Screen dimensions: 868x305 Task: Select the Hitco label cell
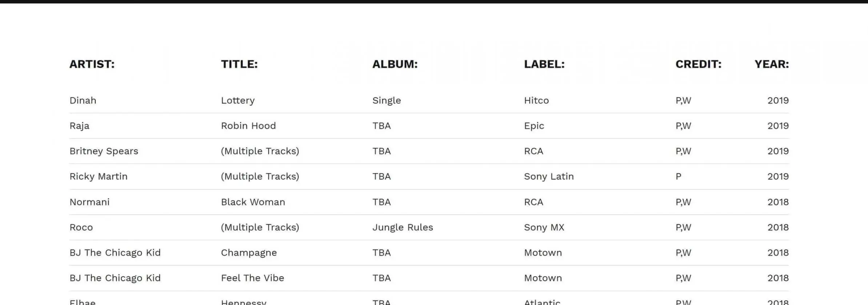(536, 101)
